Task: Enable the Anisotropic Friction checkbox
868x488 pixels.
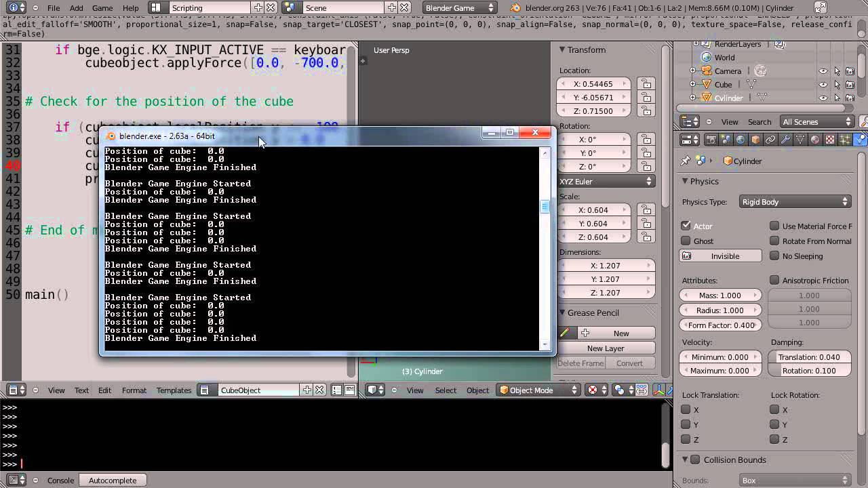Action: 774,280
